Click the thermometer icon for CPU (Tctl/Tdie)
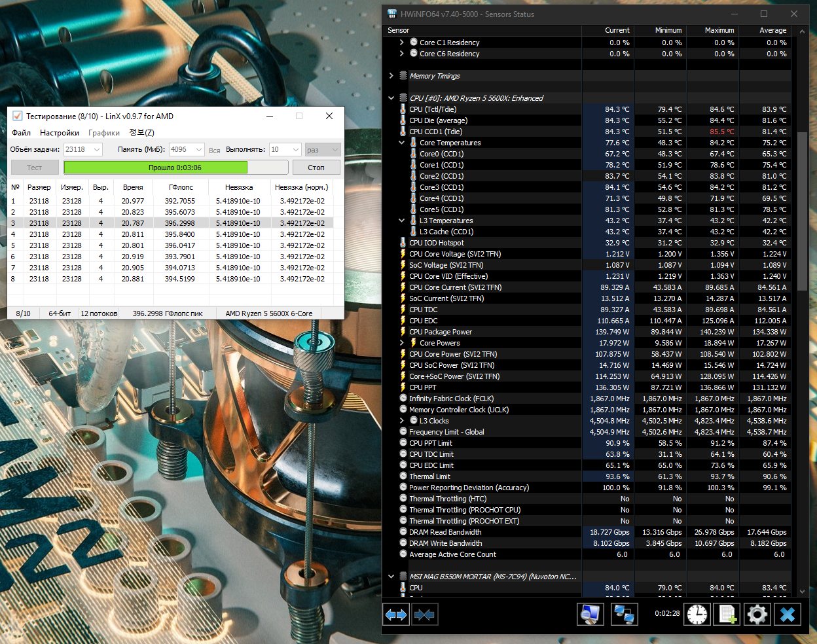This screenshot has height=644, width=817. point(403,109)
